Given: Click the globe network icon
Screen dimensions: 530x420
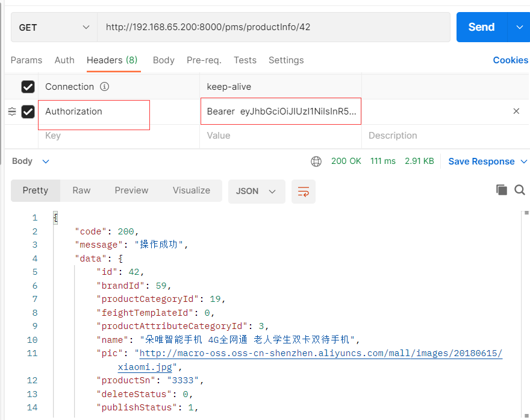Looking at the screenshot, I should point(316,161).
